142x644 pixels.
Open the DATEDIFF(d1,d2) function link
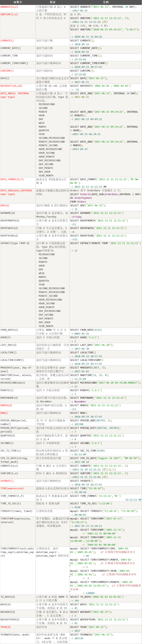11,86
